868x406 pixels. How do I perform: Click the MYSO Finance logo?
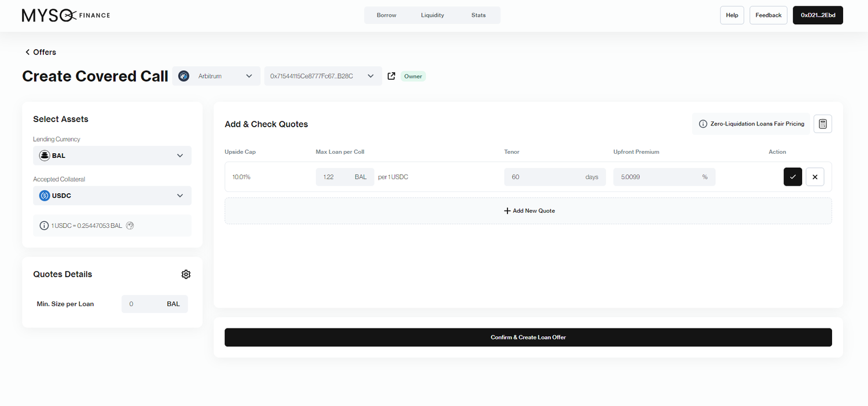point(65,16)
